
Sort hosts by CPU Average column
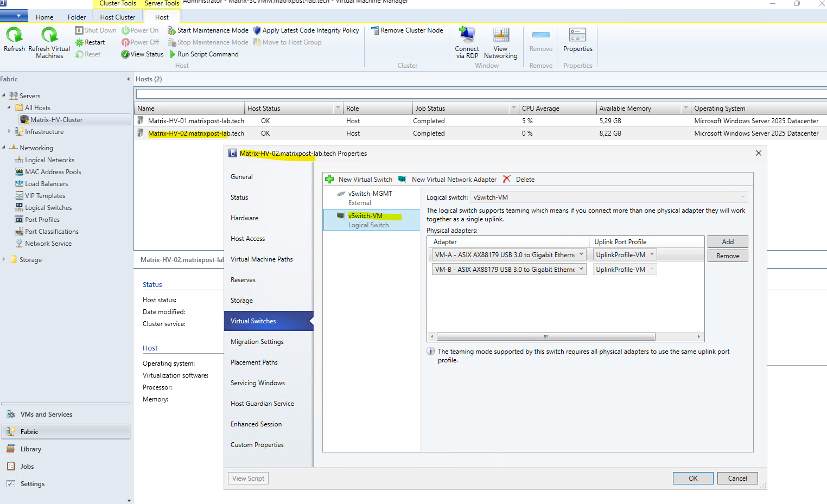pyautogui.click(x=557, y=109)
